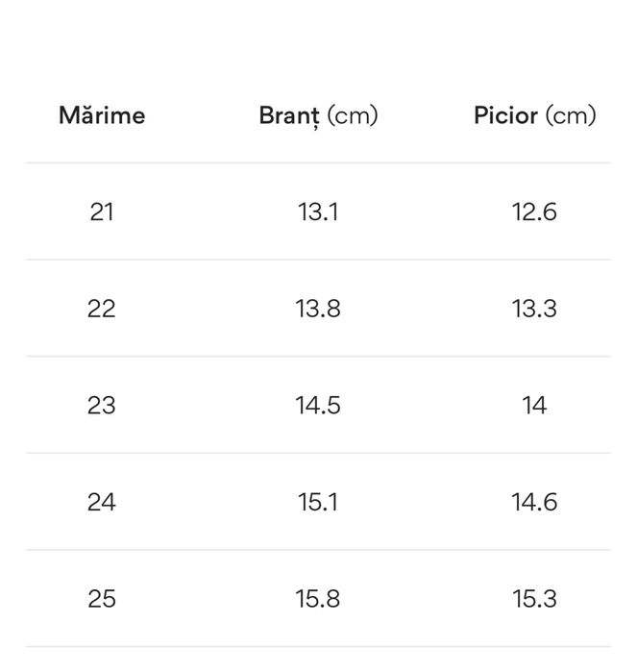Screen dimensions: 637x672
Task: Click the Branț column header word
Action: tap(289, 116)
